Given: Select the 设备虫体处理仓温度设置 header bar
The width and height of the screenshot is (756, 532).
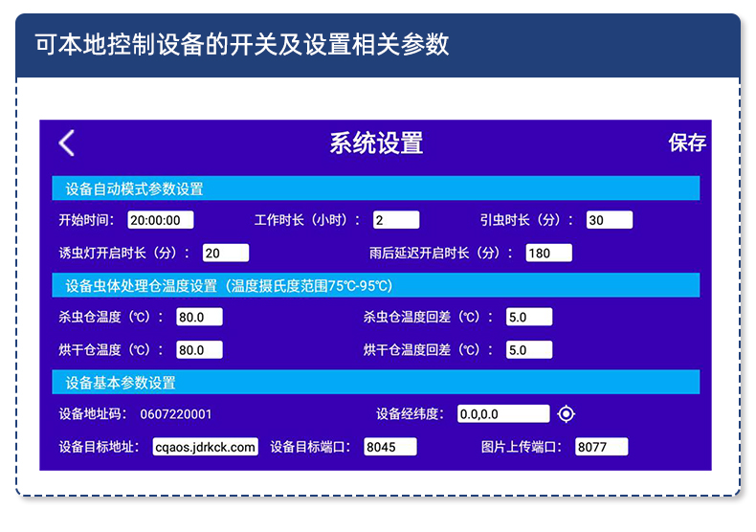Looking at the screenshot, I should coord(375,285).
